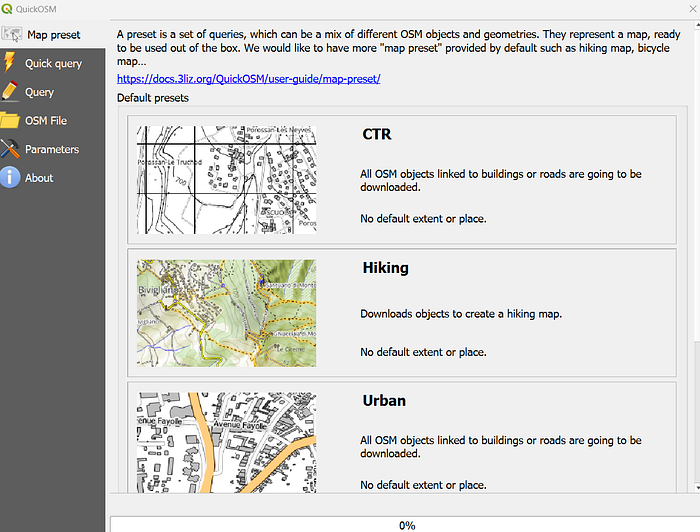Click Urban's description about buildings or roads
Image resolution: width=700 pixels, height=532 pixels.
[501, 447]
